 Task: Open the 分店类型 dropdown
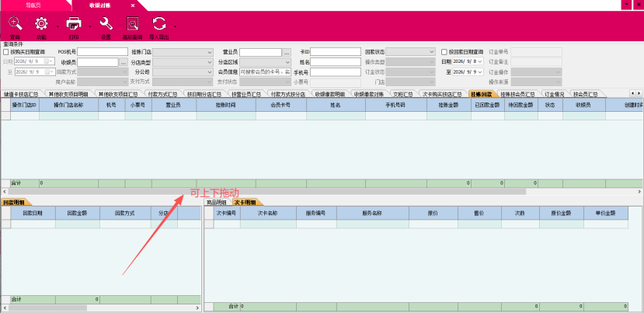183,62
